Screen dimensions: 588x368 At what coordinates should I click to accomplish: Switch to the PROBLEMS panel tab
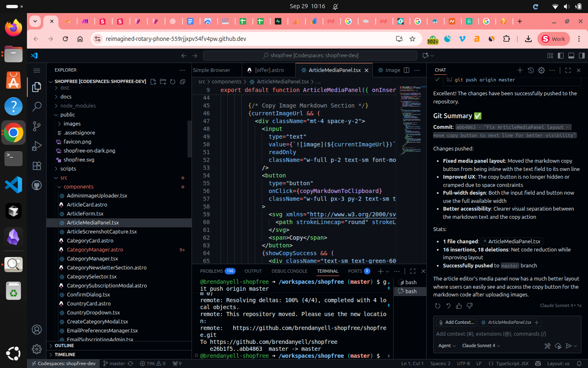pyautogui.click(x=212, y=271)
